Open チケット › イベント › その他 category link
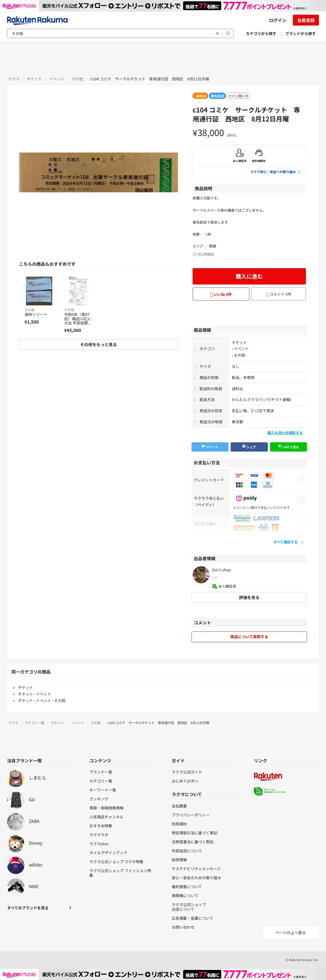This screenshot has height=980, width=326. 42,700
